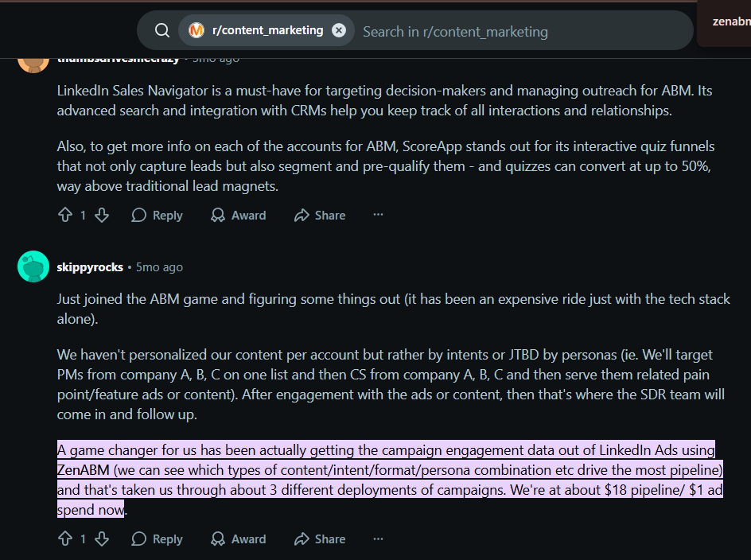The height and width of the screenshot is (560, 751).
Task: Remove the r/content_marketing search filter
Action: click(x=339, y=30)
